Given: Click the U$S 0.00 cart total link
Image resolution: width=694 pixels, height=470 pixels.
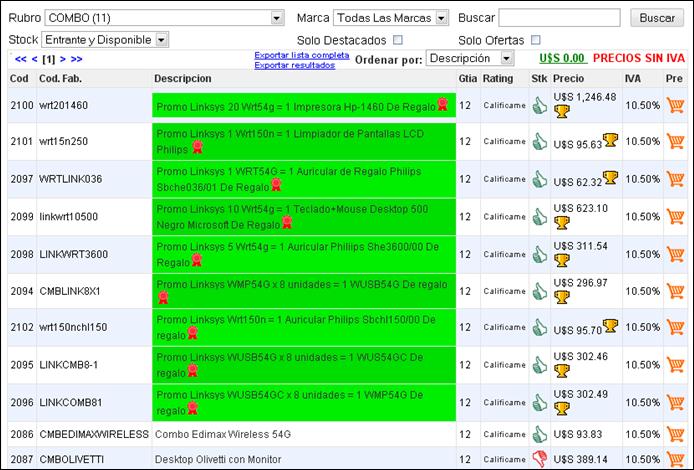Looking at the screenshot, I should click(562, 58).
